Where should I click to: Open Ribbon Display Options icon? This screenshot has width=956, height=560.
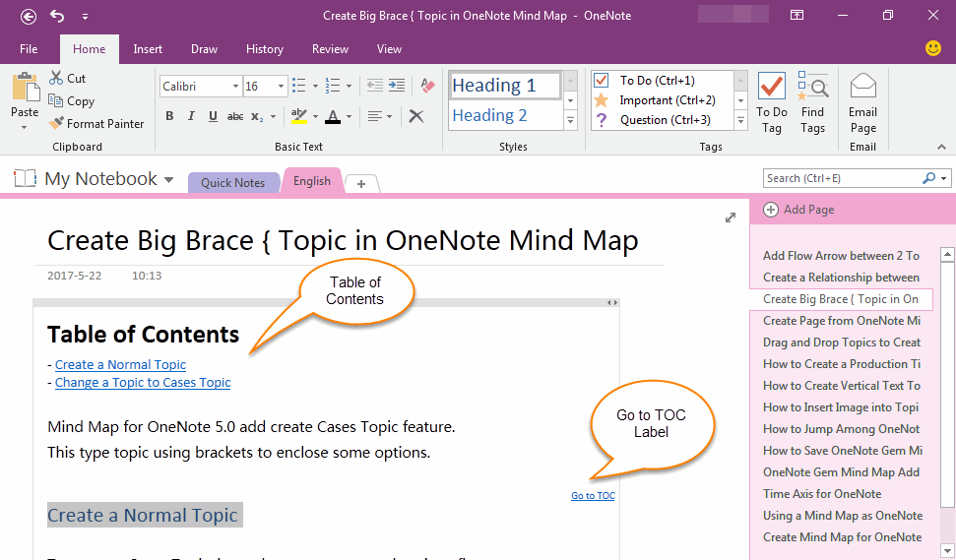click(x=797, y=15)
